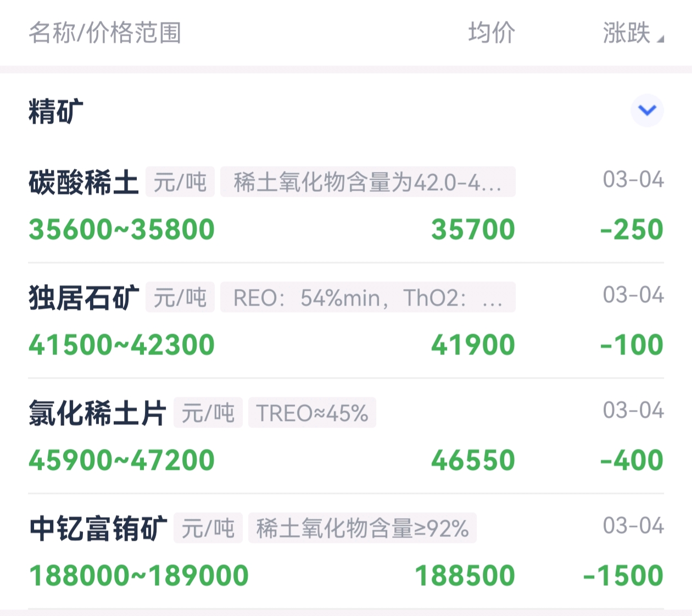Collapse the 精矿 section using the blue chevron
The height and width of the screenshot is (616, 692).
coord(646,109)
